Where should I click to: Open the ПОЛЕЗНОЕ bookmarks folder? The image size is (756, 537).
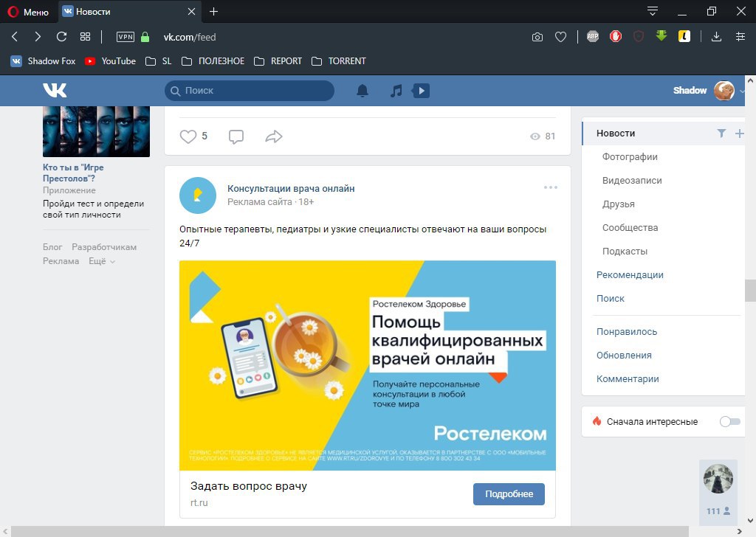[x=213, y=61]
